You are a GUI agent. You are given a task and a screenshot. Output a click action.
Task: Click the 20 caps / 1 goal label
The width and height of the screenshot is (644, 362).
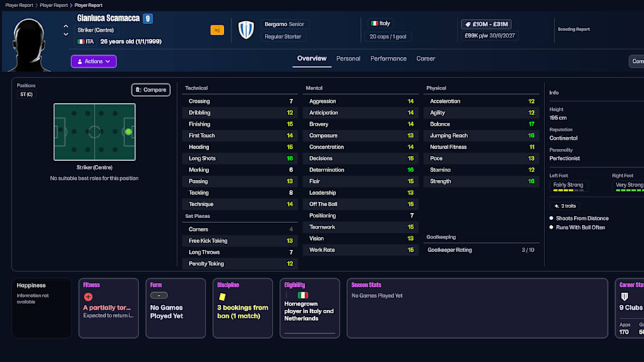pyautogui.click(x=388, y=37)
